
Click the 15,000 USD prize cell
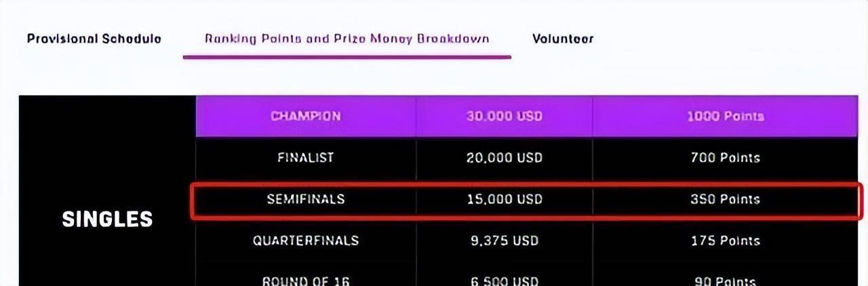click(505, 199)
